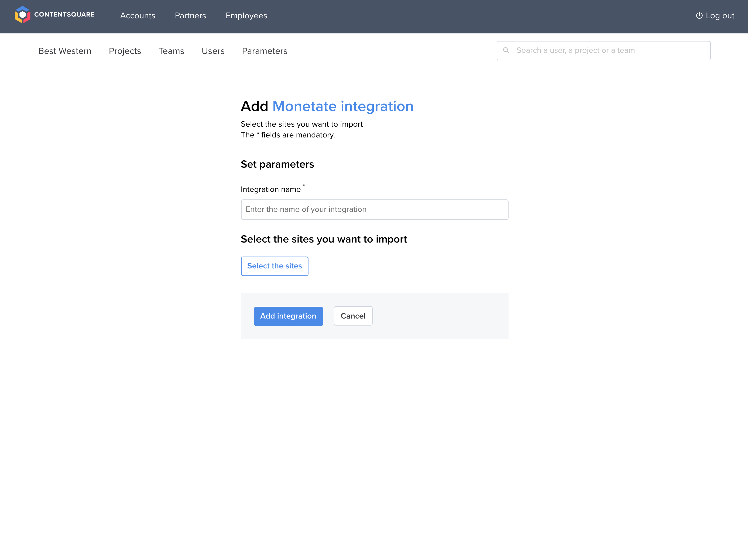Switch to the Users tab
The height and width of the screenshot is (560, 748).
[213, 51]
